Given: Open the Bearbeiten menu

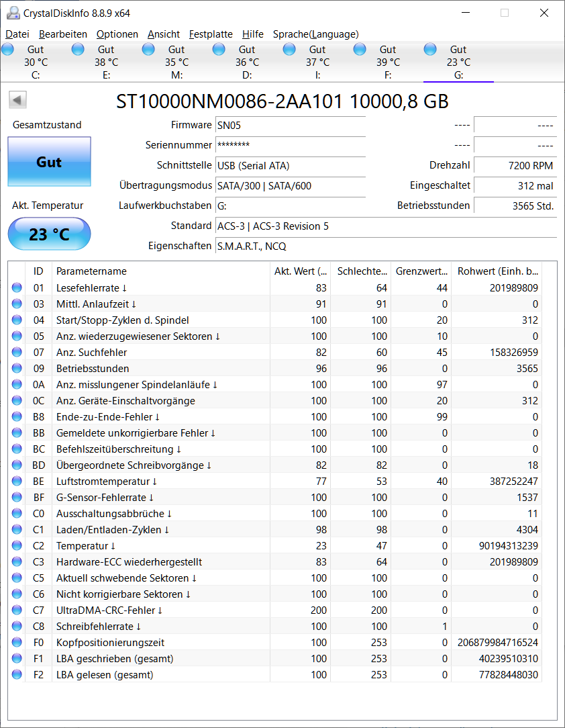Looking at the screenshot, I should (x=62, y=34).
